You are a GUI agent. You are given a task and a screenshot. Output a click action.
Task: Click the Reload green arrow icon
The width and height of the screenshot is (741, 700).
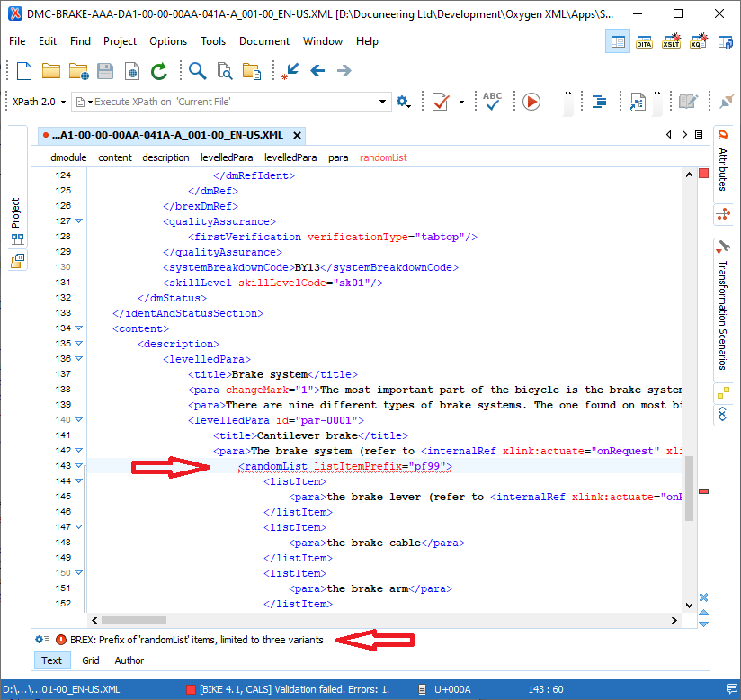(x=159, y=71)
